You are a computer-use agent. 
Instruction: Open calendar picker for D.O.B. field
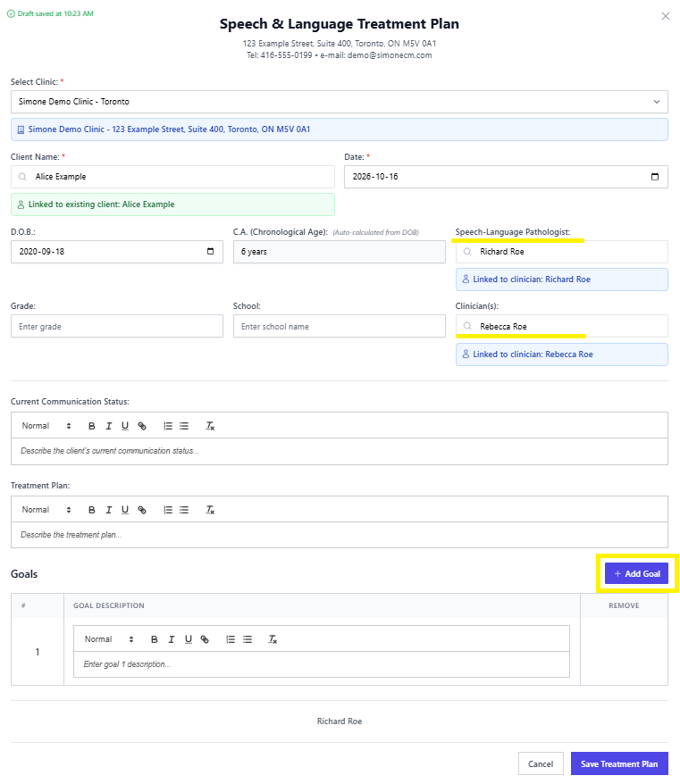tap(210, 252)
